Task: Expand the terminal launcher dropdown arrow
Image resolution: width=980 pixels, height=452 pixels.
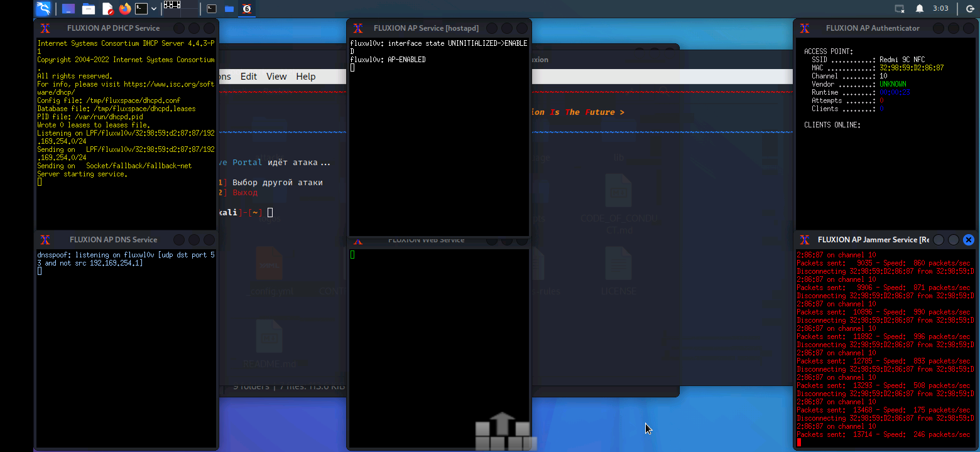Action: (x=154, y=9)
